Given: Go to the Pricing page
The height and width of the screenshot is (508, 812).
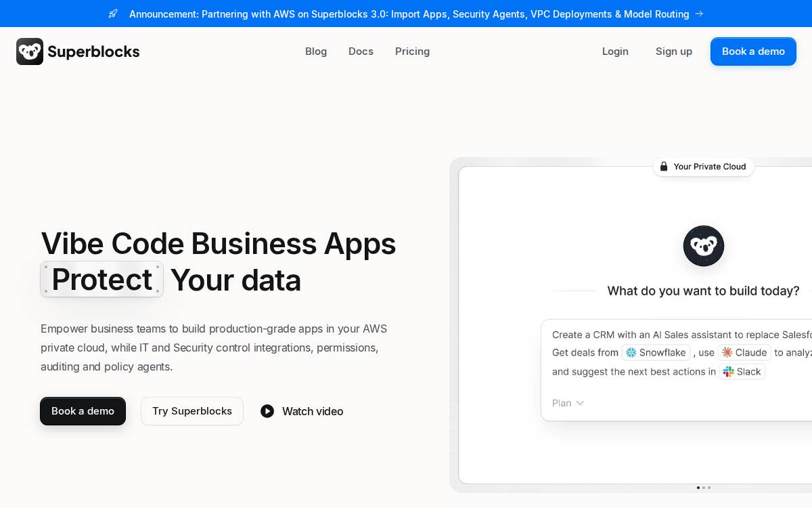Looking at the screenshot, I should coord(412,51).
